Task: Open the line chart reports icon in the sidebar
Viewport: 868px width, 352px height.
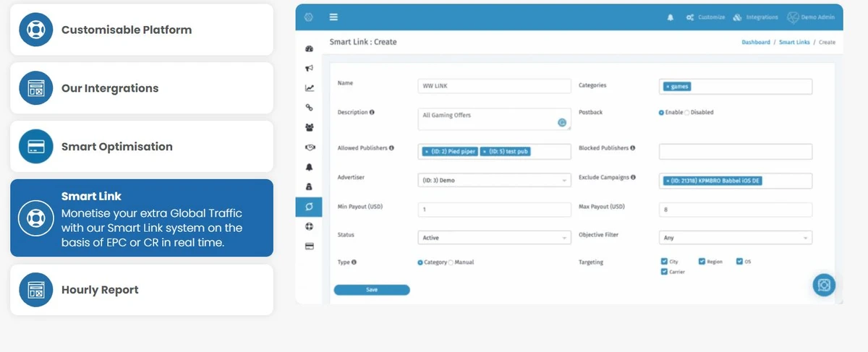Action: coord(310,88)
